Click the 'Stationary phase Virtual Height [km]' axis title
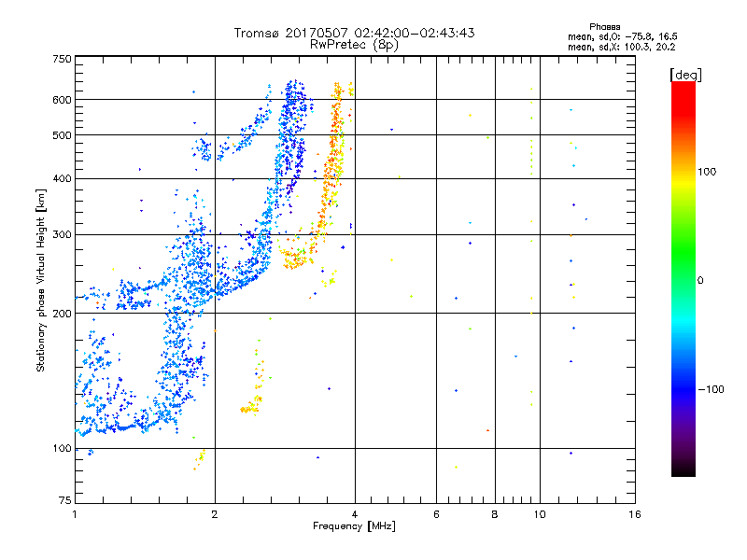This screenshot has height=560, width=747. pyautogui.click(x=41, y=280)
